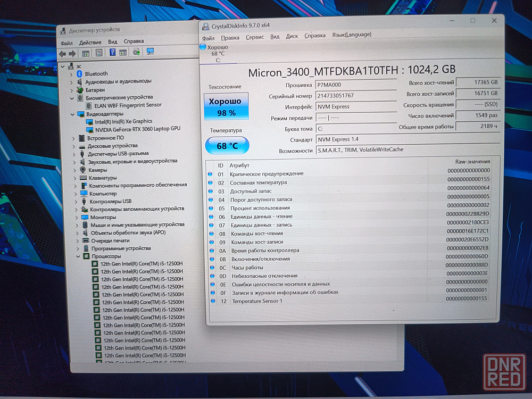Expand Диспетчеры USB-разъема category
The height and width of the screenshot is (399, 532).
tap(74, 154)
